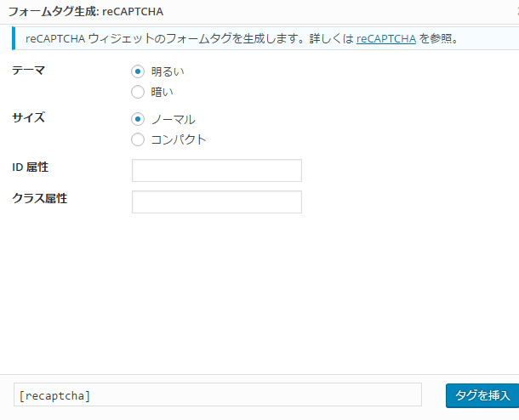
Task: Click the ID 属性 text input field
Action: 217,170
